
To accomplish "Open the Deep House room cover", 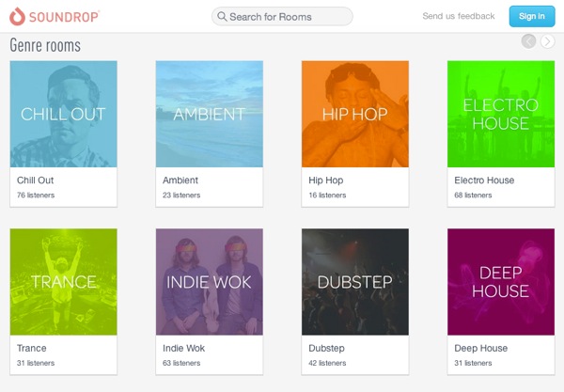I will tap(500, 281).
